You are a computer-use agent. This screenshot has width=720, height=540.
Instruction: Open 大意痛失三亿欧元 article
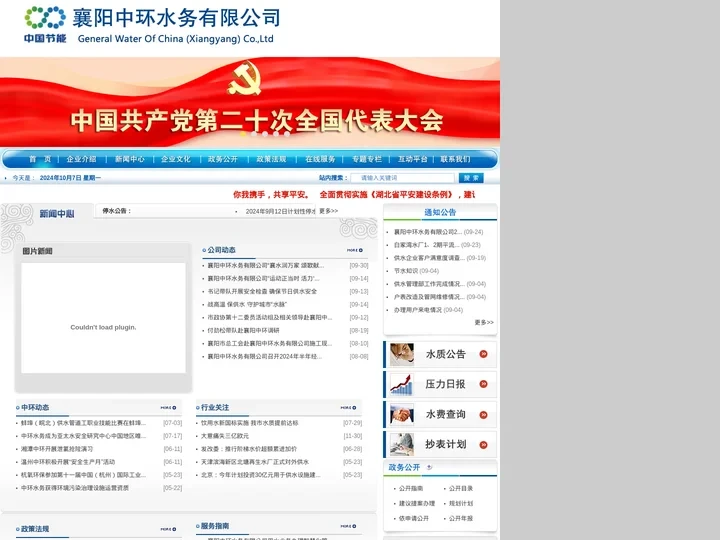[x=225, y=436]
